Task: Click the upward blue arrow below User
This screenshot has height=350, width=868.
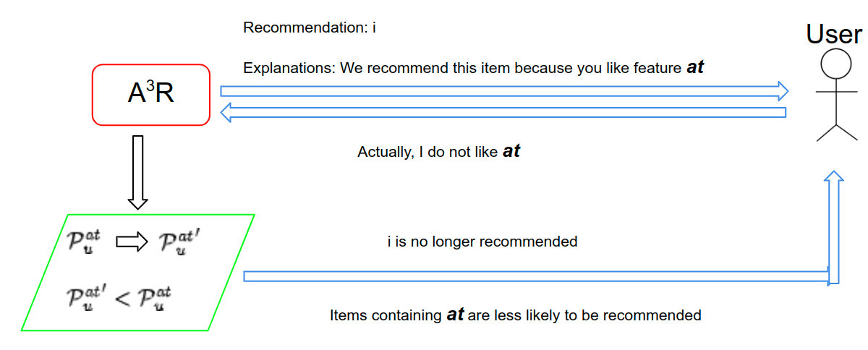Action: pyautogui.click(x=834, y=228)
